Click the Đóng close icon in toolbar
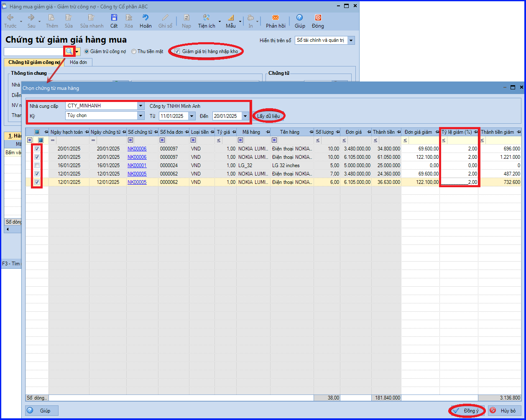The height and width of the screenshot is (420, 526). (318, 18)
